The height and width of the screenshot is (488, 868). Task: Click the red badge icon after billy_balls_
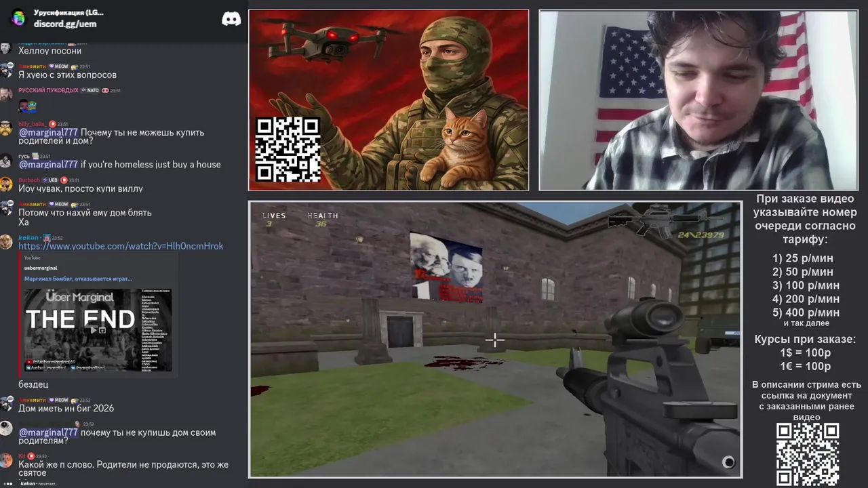[x=52, y=124]
